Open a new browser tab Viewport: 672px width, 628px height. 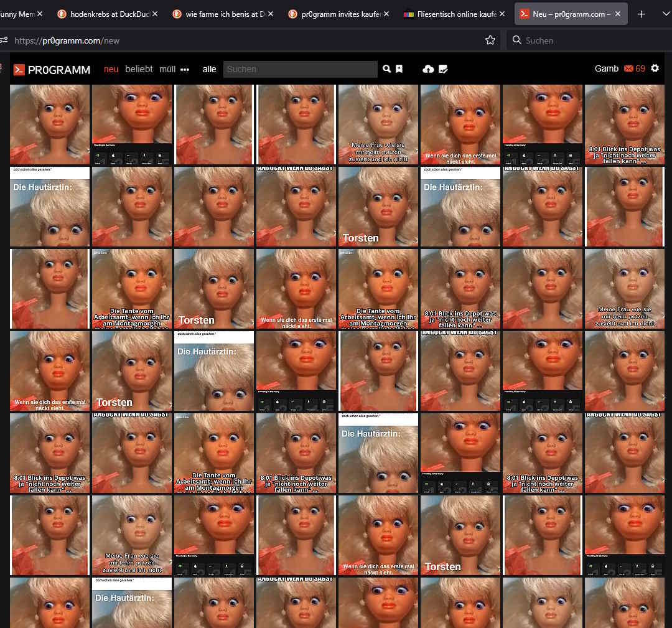click(642, 14)
